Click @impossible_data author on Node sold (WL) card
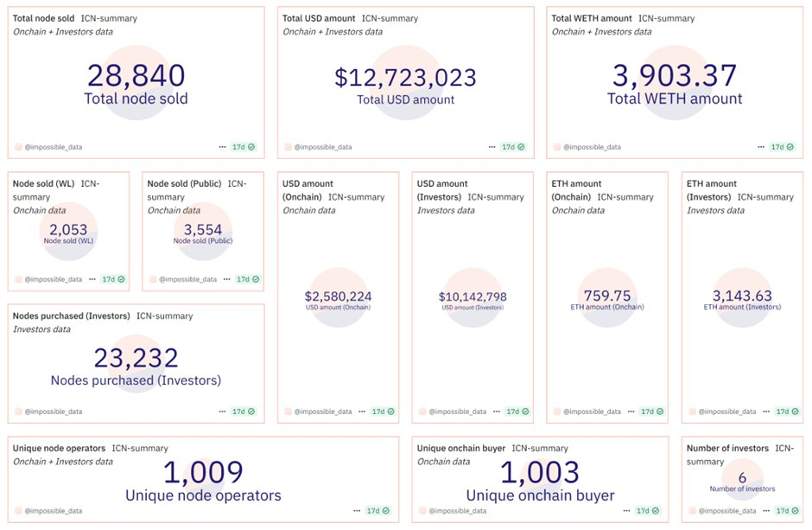The width and height of the screenshot is (812, 530). click(x=54, y=279)
